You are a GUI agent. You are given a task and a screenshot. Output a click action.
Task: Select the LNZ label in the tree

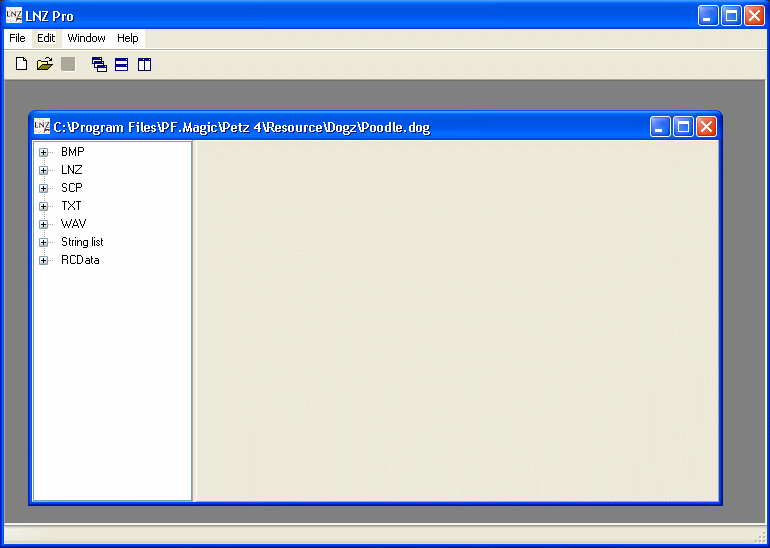coord(72,170)
